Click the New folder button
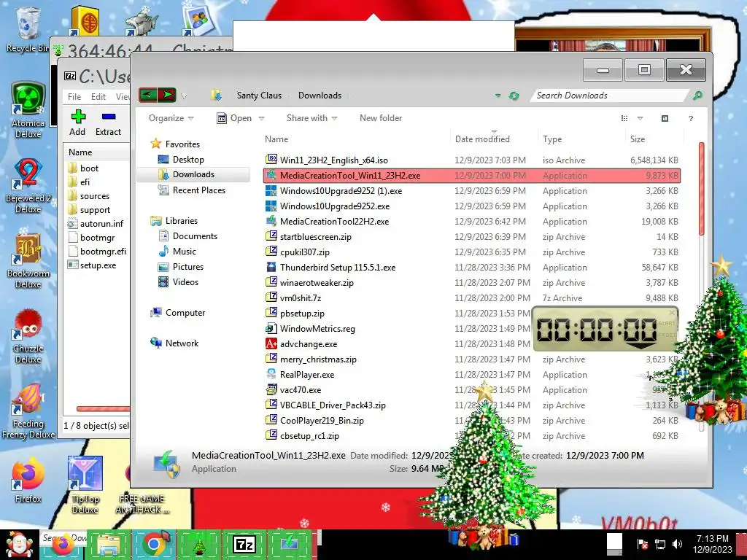Screen dimensions: 747x560 (381, 118)
